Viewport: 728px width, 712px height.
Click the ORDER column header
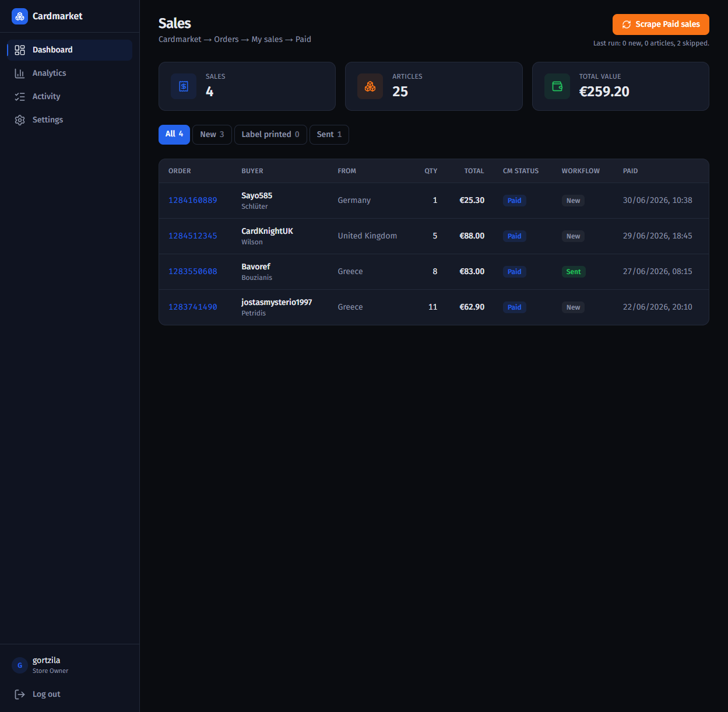click(180, 171)
